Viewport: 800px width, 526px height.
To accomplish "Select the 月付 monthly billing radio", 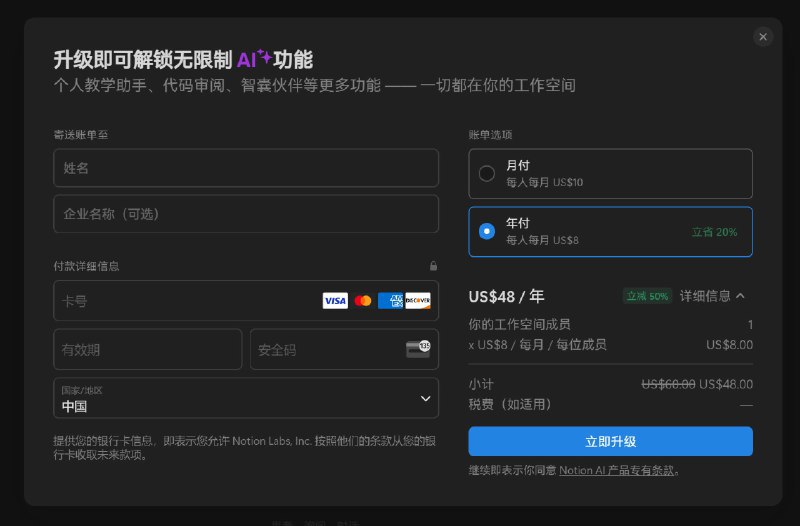I will 487,173.
